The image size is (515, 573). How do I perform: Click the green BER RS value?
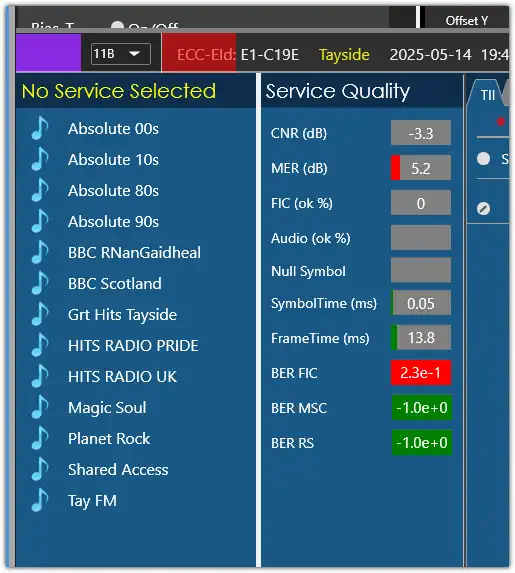pos(421,443)
